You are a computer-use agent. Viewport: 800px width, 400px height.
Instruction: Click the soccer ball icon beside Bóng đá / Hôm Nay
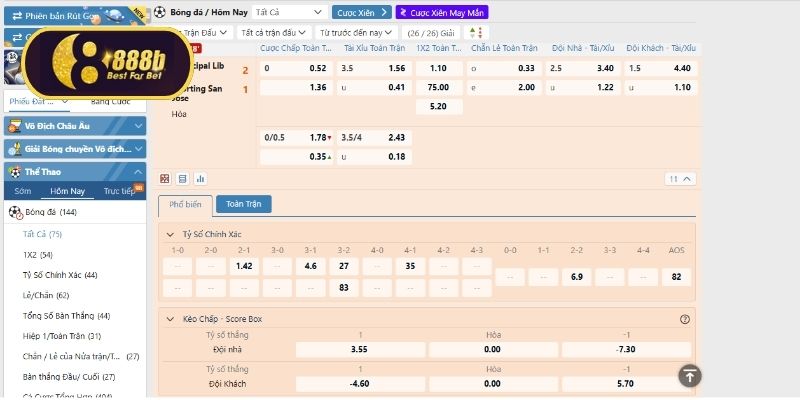pos(161,12)
